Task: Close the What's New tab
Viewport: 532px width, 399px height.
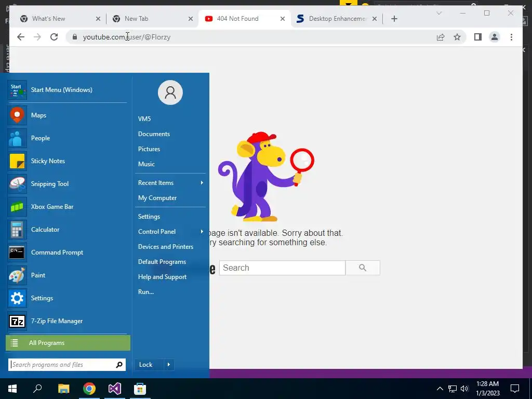Action: (98, 19)
